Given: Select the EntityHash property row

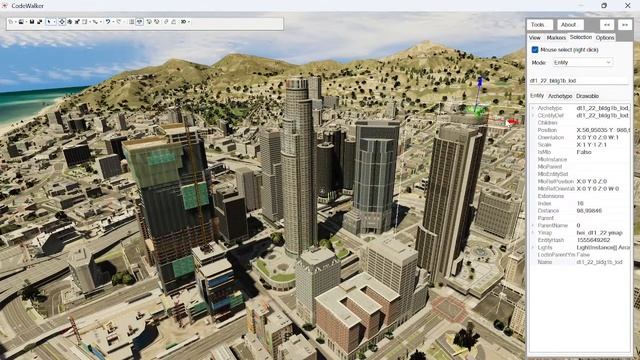Looking at the screenshot, I should (580, 240).
